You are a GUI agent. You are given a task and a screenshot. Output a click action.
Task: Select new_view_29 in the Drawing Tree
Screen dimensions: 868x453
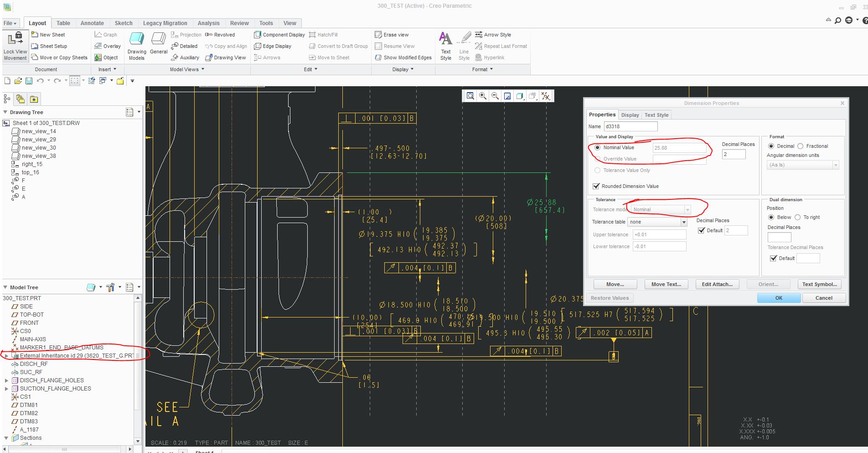coord(39,140)
